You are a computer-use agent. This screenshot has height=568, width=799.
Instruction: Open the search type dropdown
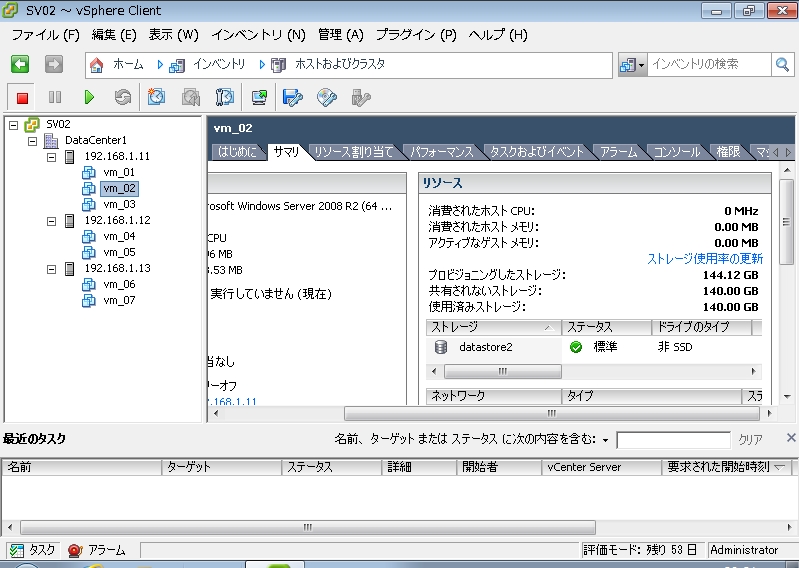[x=632, y=65]
